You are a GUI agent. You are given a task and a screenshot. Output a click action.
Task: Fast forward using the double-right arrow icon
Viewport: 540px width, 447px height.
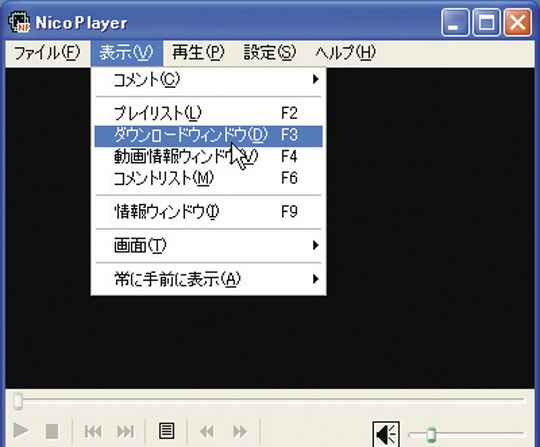tap(240, 431)
